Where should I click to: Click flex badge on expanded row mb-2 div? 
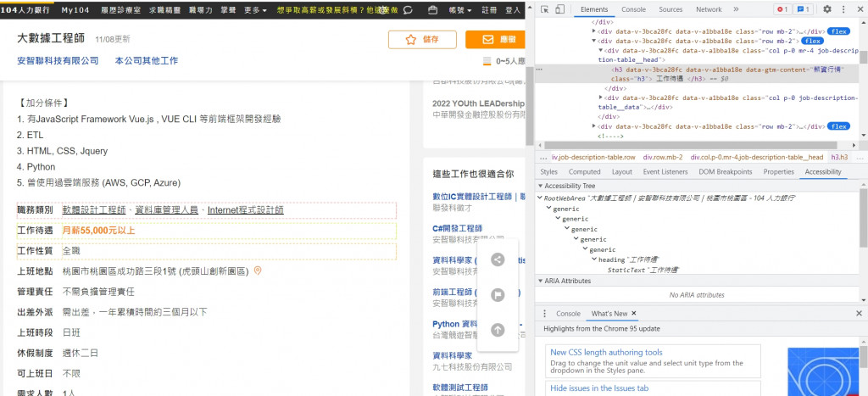coord(813,41)
